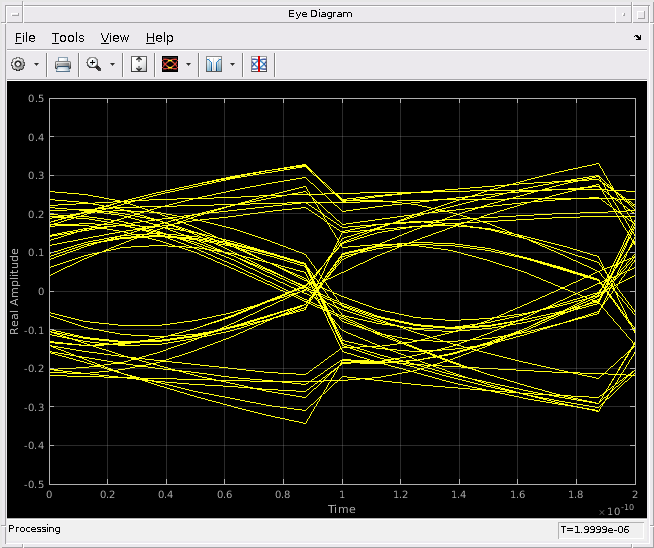Expand the gear settings dropdown arrow
The image size is (654, 548).
tap(37, 64)
